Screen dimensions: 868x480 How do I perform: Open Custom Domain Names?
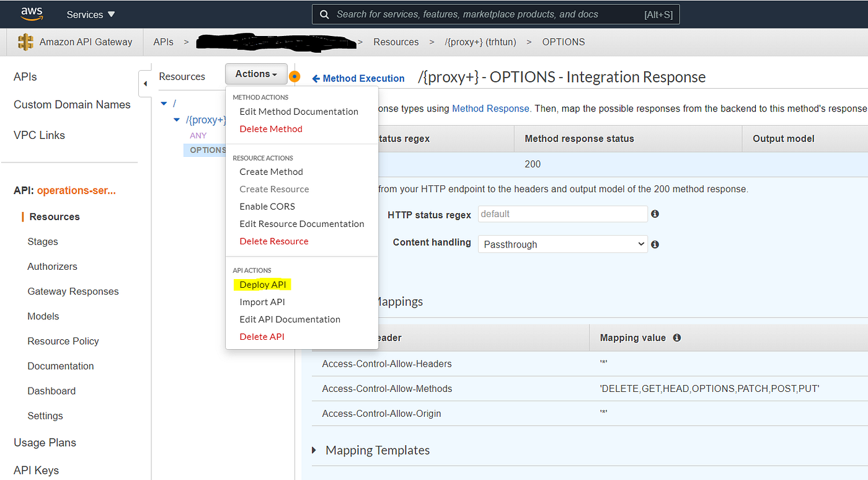click(72, 105)
